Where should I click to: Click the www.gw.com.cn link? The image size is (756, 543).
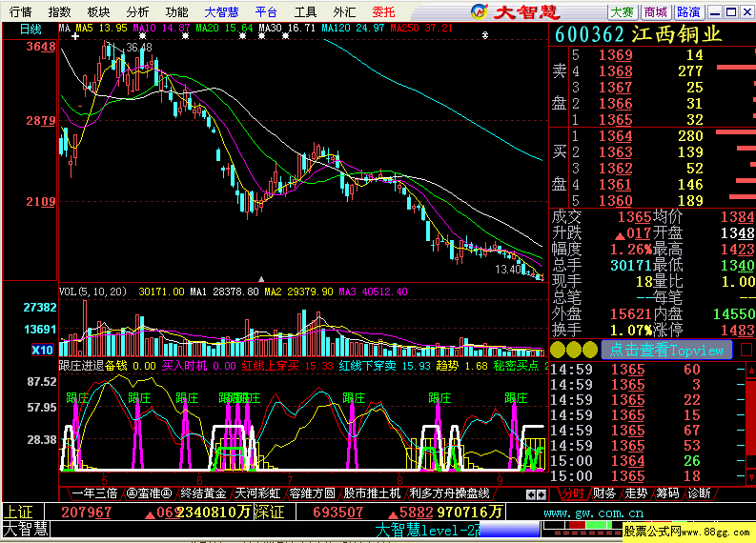594,513
